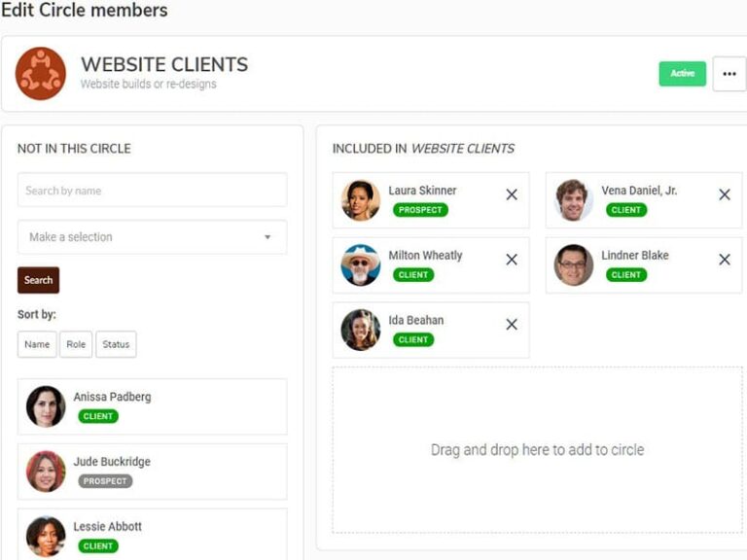Click the drag and drop zone
The width and height of the screenshot is (747, 560).
click(537, 449)
